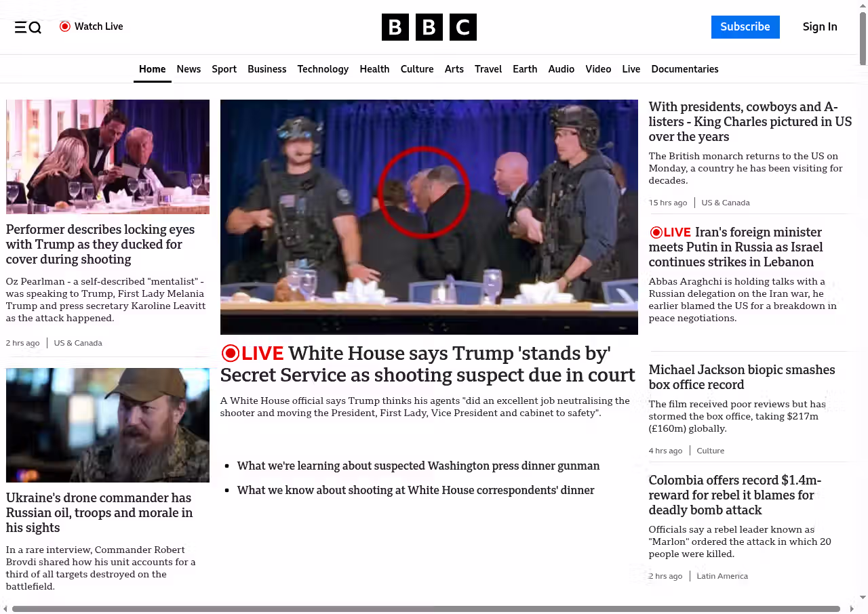Open the Washington press dinner gunman link
The height and width of the screenshot is (614, 868).
click(x=418, y=466)
